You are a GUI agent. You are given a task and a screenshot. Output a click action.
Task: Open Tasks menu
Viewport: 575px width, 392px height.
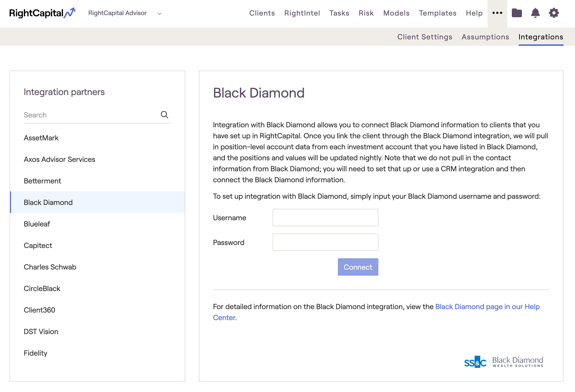pos(339,13)
